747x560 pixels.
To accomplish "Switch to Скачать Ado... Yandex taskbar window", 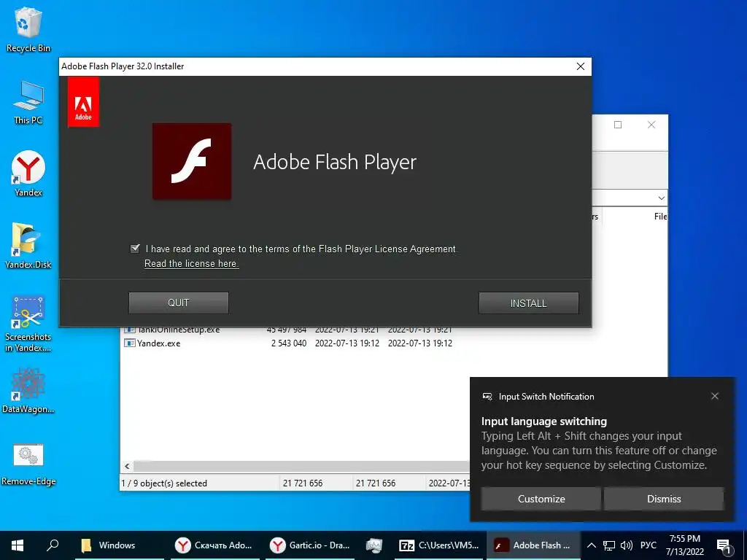I will coord(214,545).
